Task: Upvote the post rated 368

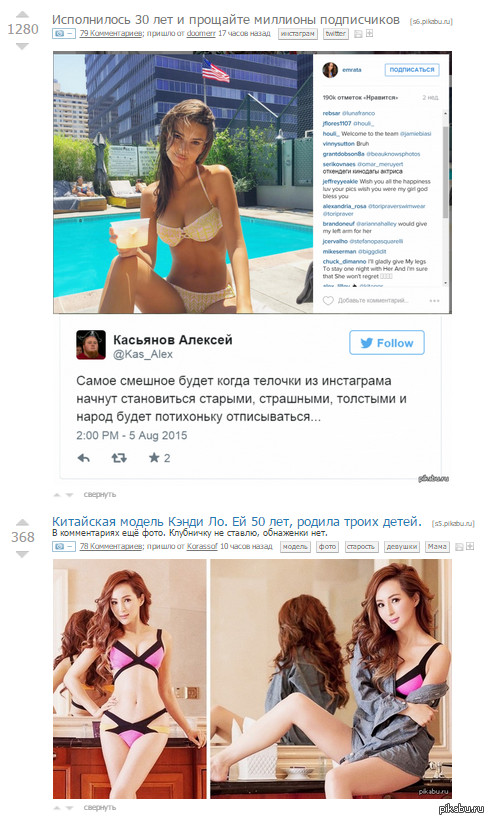Action: pos(22,522)
